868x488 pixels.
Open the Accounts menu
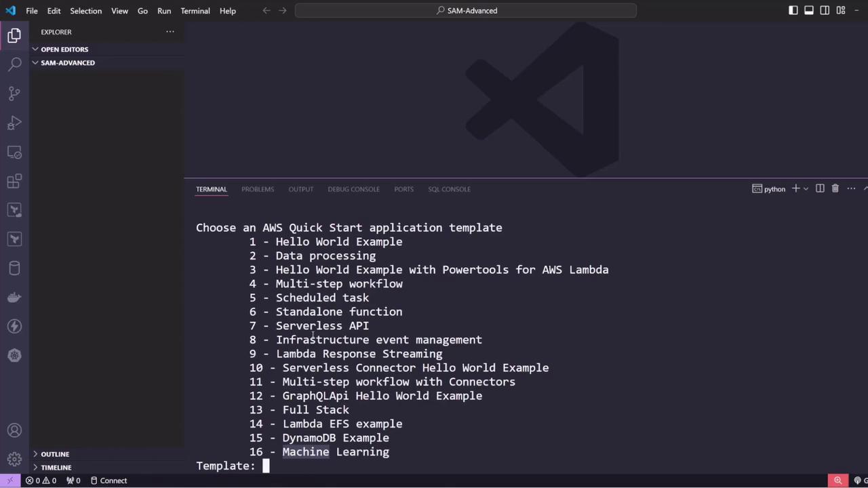pyautogui.click(x=14, y=430)
